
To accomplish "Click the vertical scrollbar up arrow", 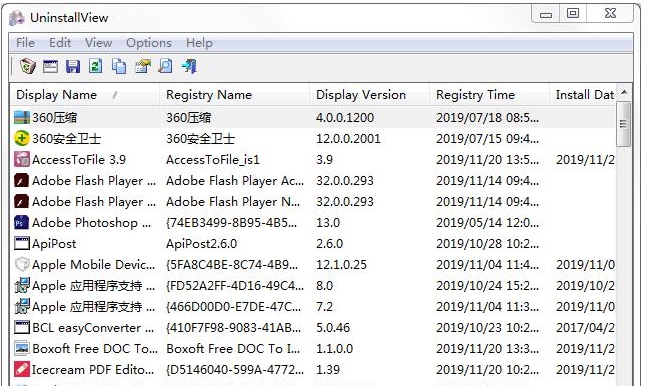I will point(624,92).
